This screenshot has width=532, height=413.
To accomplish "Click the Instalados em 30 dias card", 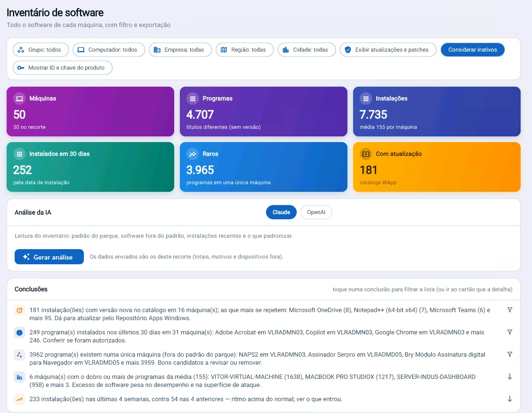I will [90, 167].
